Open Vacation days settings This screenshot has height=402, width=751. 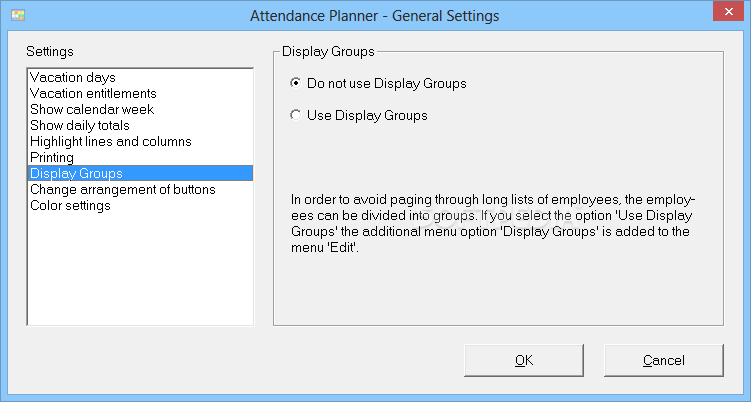pyautogui.click(x=140, y=77)
